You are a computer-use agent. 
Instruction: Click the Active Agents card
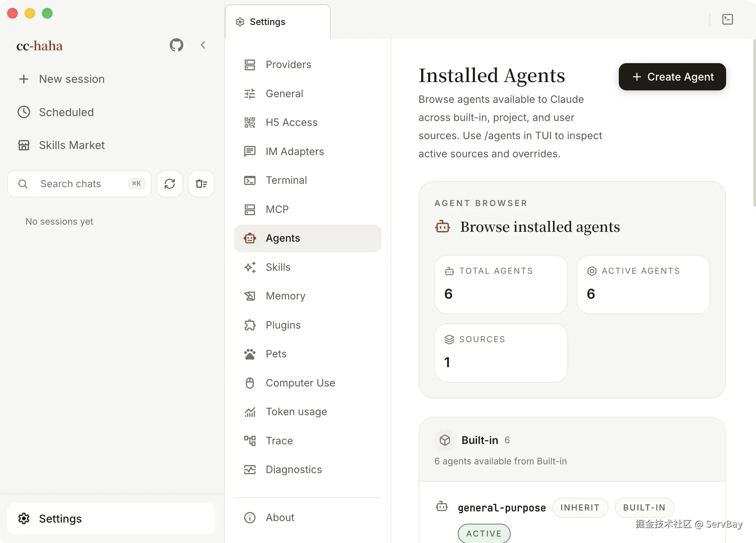643,284
